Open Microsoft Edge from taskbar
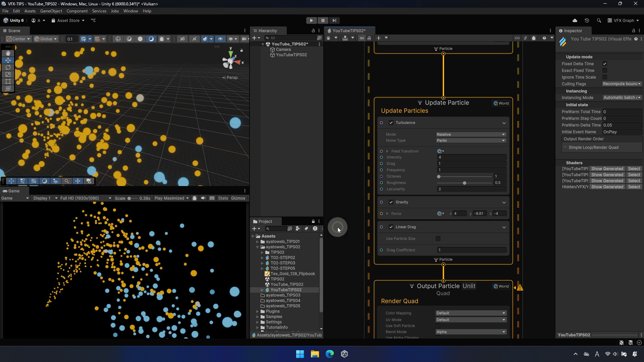The width and height of the screenshot is (644, 362). point(329,354)
